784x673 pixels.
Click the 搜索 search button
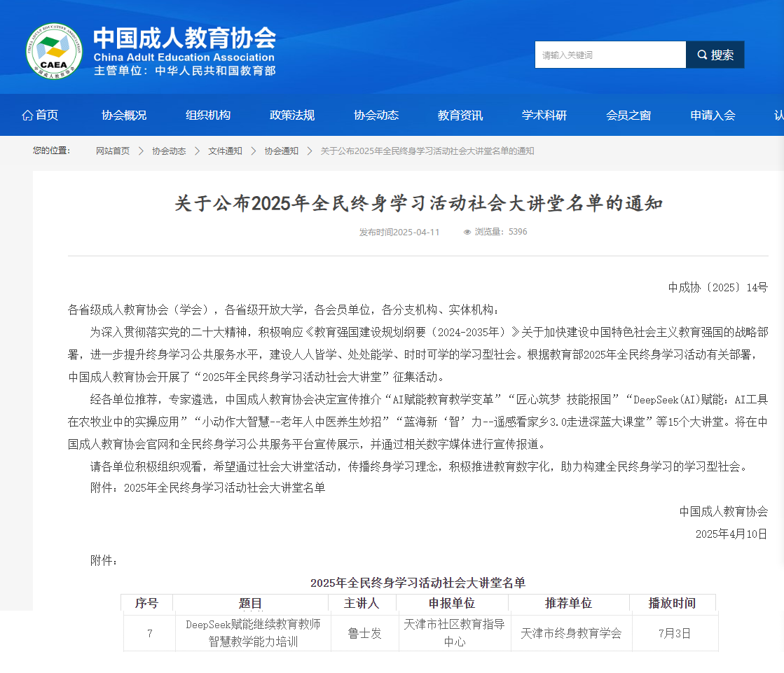(715, 55)
